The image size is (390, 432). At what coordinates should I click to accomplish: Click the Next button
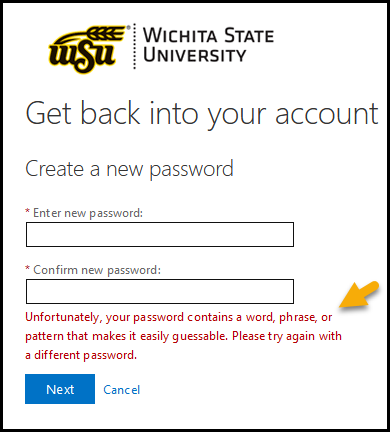click(x=60, y=389)
